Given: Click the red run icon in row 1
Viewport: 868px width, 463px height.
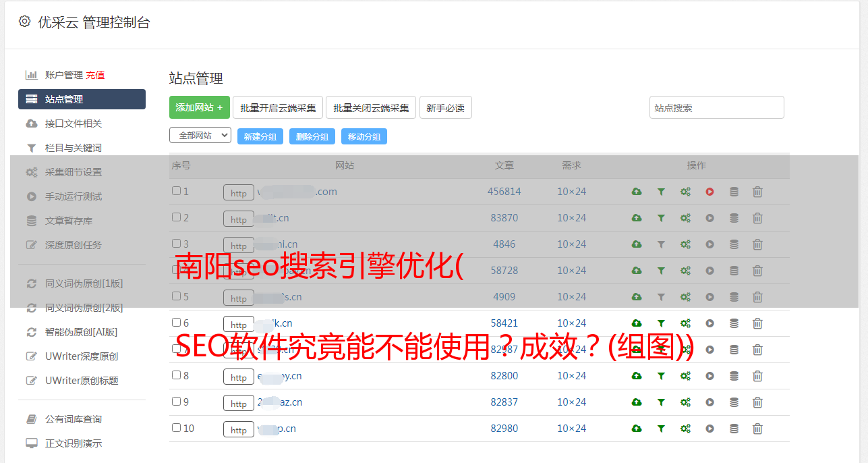Looking at the screenshot, I should click(x=710, y=192).
